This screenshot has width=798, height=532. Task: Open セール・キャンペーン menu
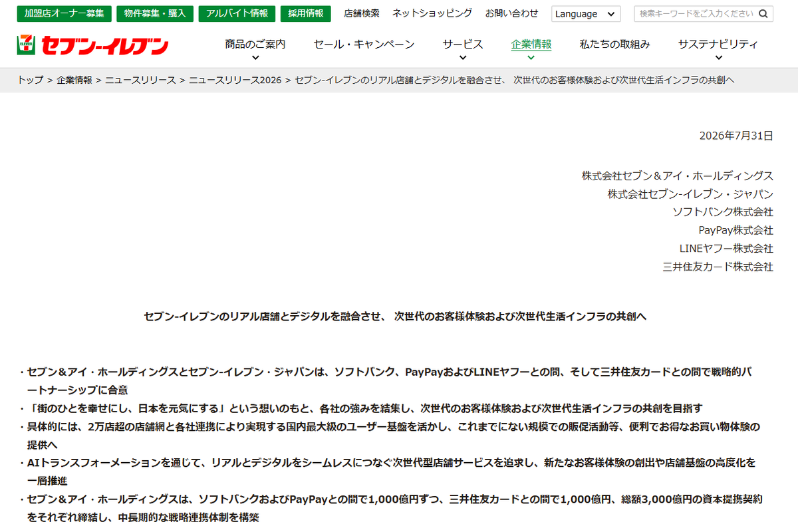click(x=364, y=45)
